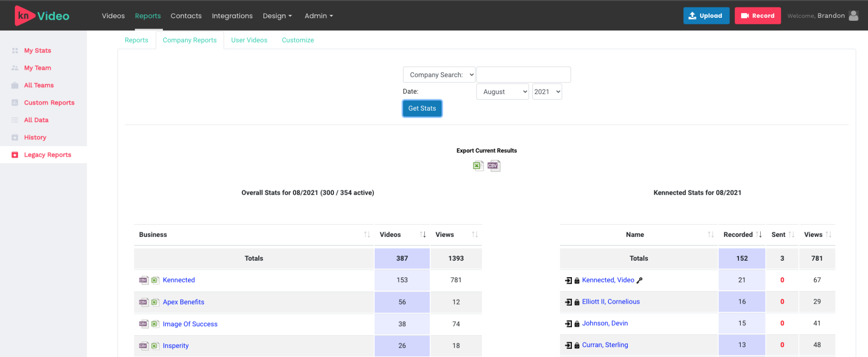
Task: Click the company search text field
Action: 523,75
